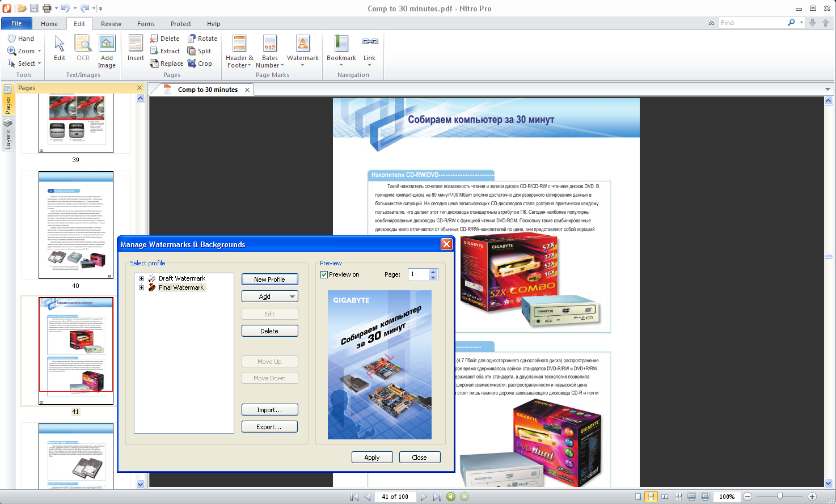This screenshot has height=504, width=836.
Task: Open the Help ribbon tab
Action: 214,24
